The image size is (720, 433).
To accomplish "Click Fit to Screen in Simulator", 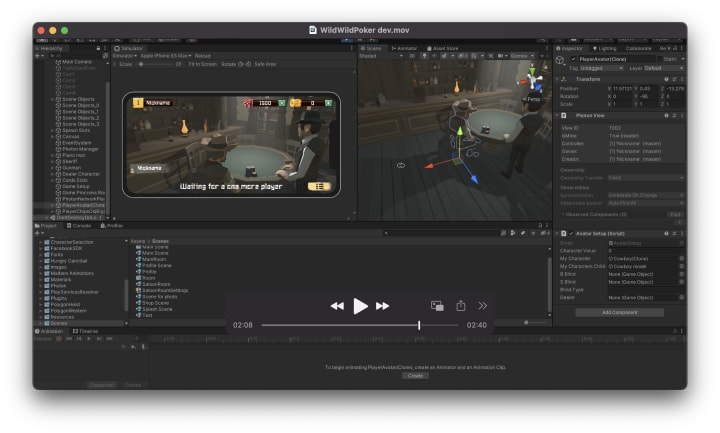I will 202,64.
